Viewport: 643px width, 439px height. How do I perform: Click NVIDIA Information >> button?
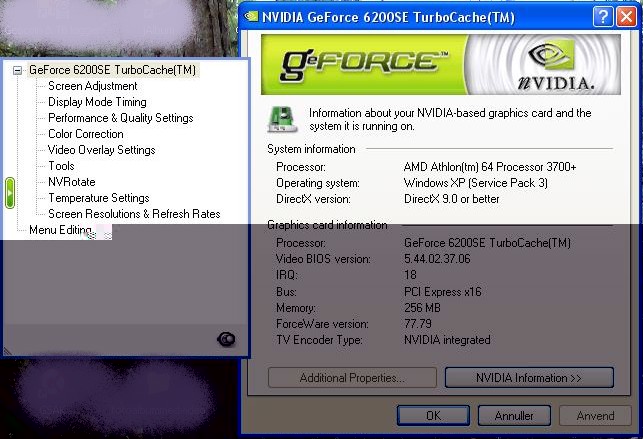click(x=529, y=378)
